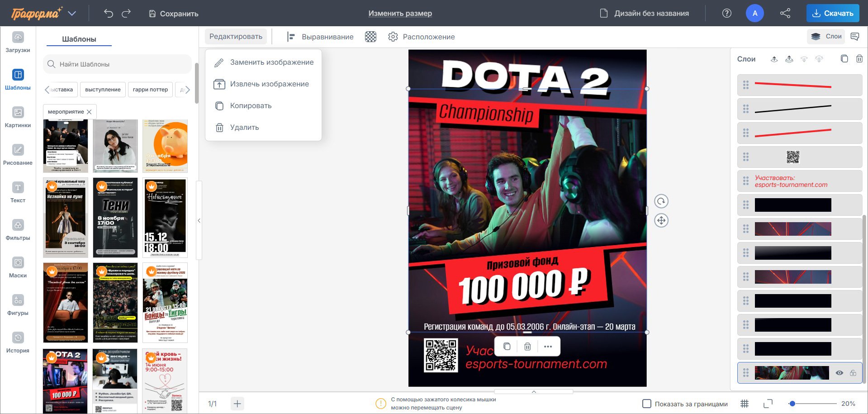Add a new page with plus

237,404
